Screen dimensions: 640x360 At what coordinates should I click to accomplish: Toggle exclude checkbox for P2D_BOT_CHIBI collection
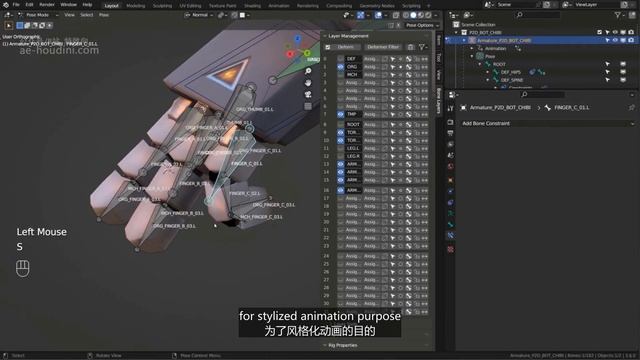[599, 32]
